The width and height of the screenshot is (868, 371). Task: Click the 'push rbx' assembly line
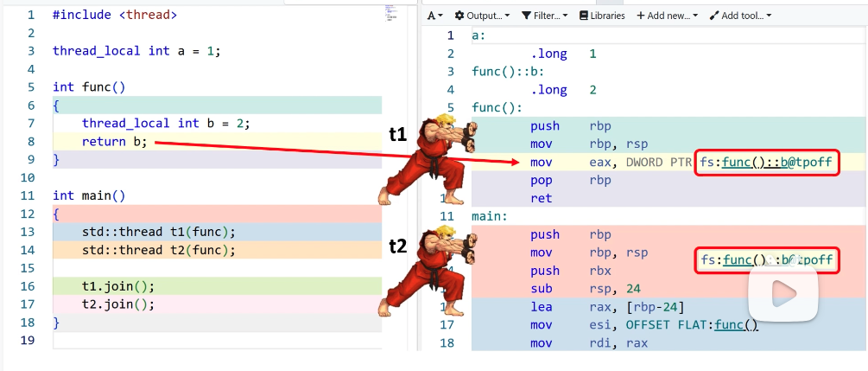click(571, 271)
